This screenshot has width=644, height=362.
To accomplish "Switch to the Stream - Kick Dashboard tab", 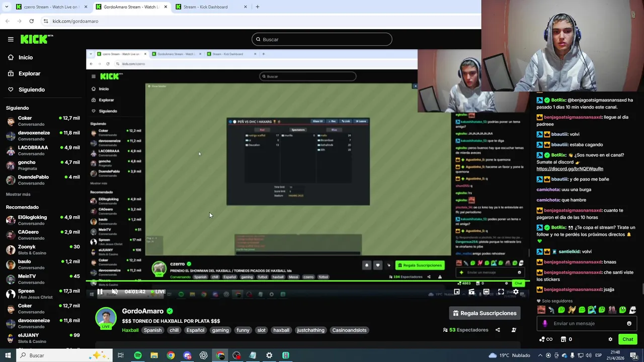I will [x=210, y=7].
